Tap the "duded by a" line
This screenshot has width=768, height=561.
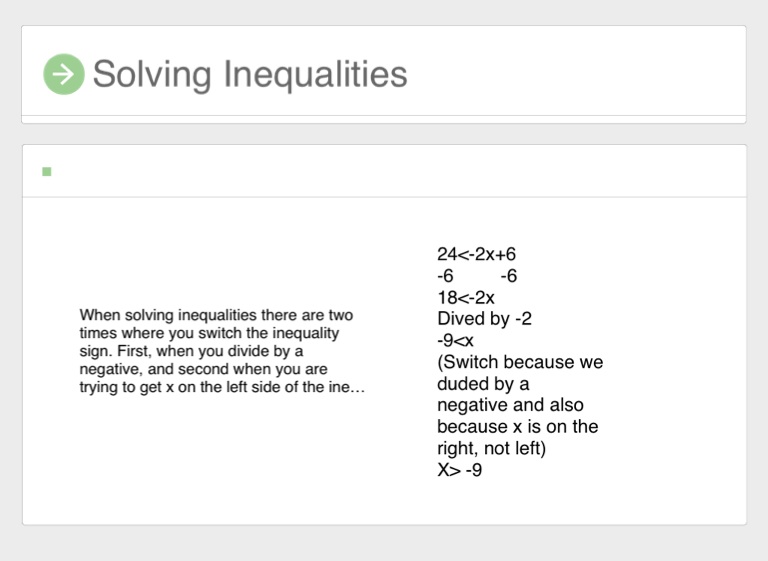pyautogui.click(x=483, y=384)
